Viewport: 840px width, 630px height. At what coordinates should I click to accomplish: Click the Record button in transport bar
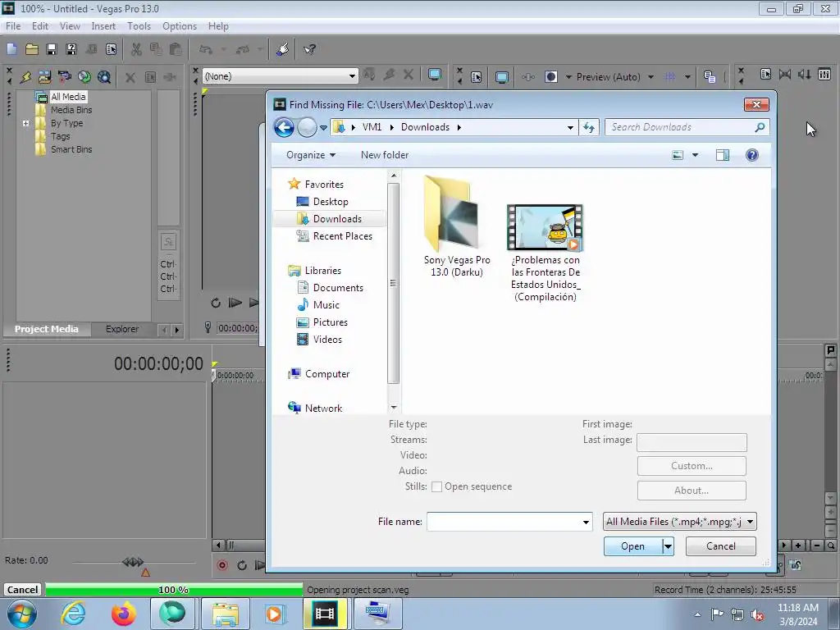click(x=222, y=565)
